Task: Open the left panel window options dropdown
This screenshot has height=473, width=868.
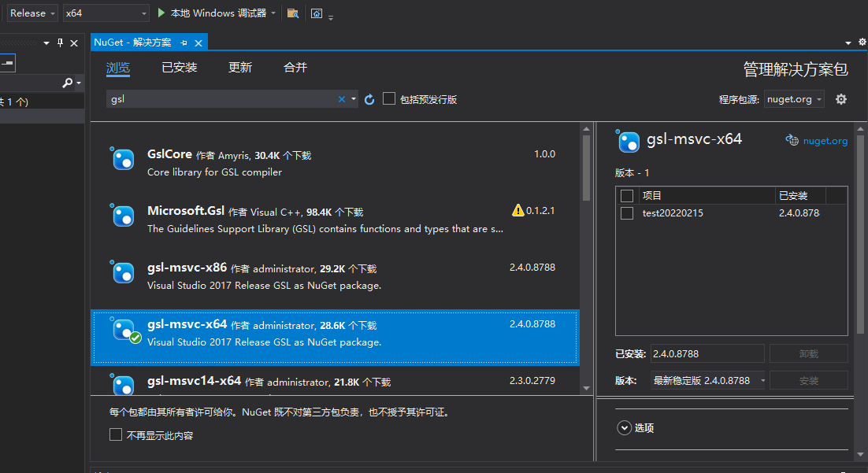Action: [x=46, y=42]
